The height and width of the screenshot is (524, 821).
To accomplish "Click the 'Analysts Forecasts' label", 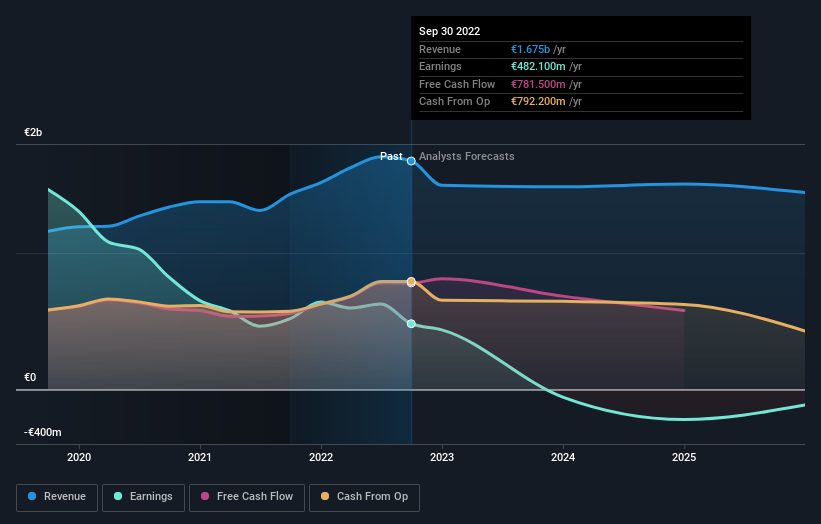I will tap(467, 157).
